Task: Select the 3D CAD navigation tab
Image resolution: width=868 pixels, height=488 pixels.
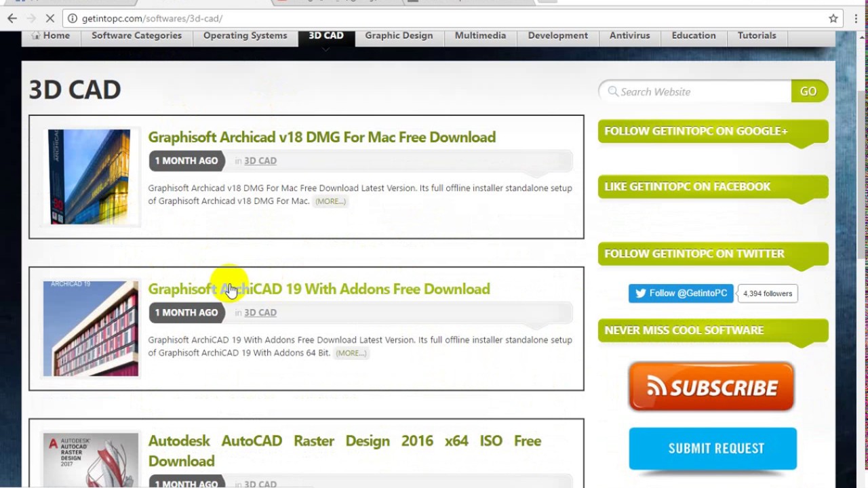Action: [326, 35]
